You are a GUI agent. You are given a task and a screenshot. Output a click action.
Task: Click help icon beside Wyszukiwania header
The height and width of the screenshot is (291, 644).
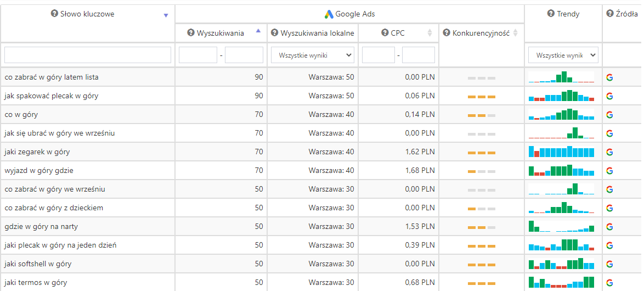[190, 33]
